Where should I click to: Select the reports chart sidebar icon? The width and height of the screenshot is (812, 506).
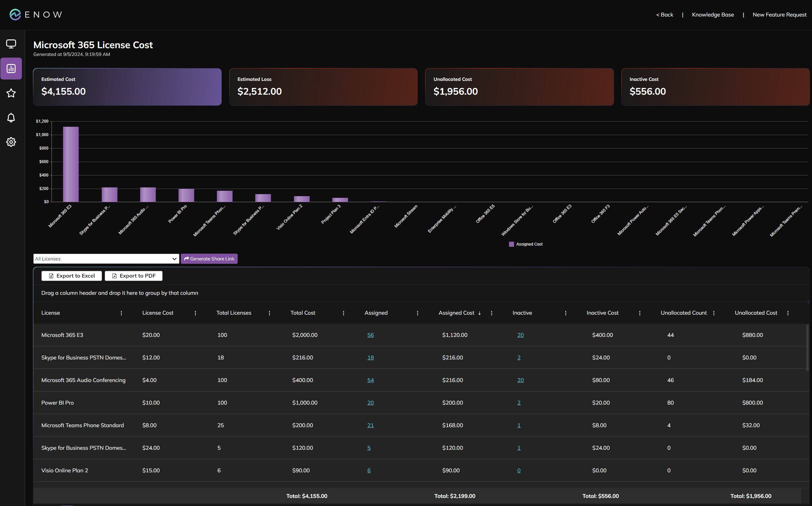pos(11,69)
